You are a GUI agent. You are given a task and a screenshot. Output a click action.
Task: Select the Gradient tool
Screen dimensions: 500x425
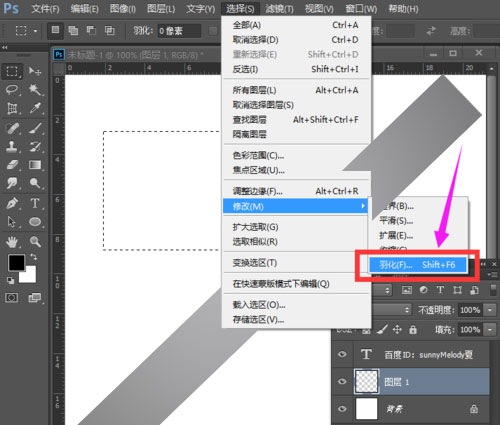tap(35, 165)
